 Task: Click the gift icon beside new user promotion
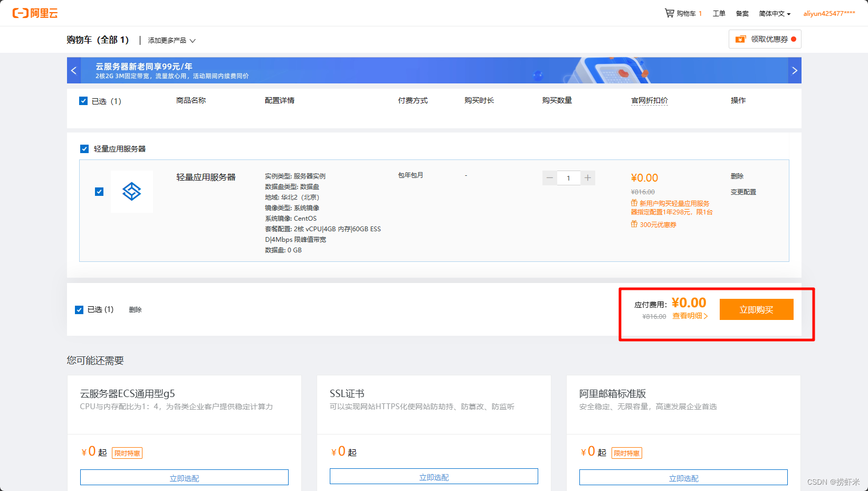coord(634,203)
